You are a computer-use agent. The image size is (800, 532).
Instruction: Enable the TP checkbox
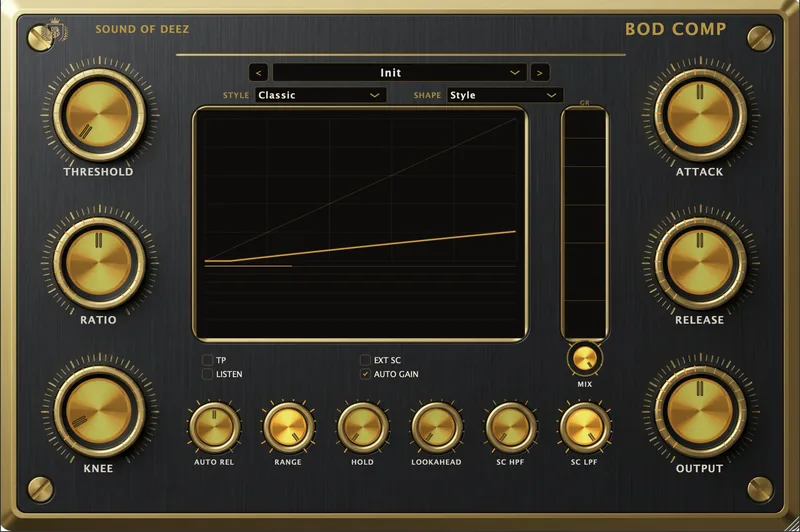coord(207,360)
